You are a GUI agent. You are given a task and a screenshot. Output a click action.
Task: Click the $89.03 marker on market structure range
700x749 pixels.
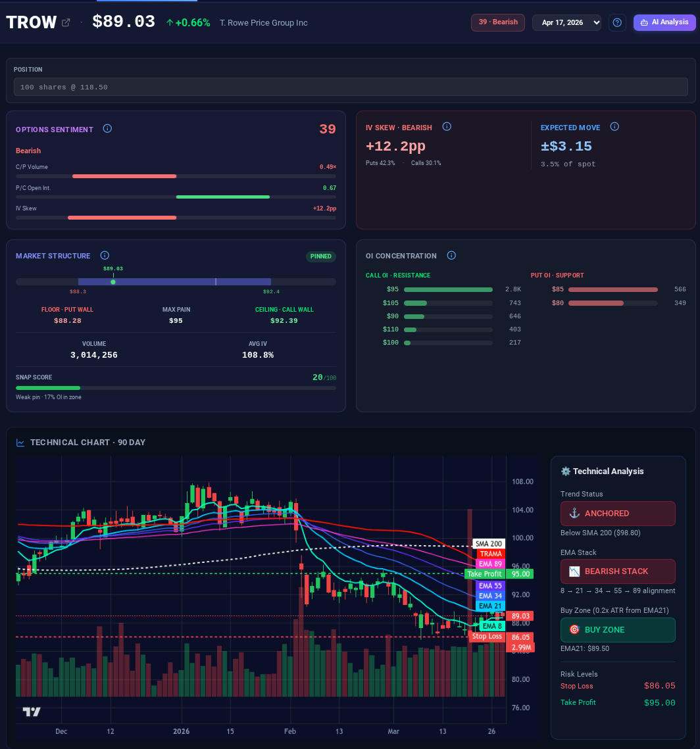tap(113, 282)
